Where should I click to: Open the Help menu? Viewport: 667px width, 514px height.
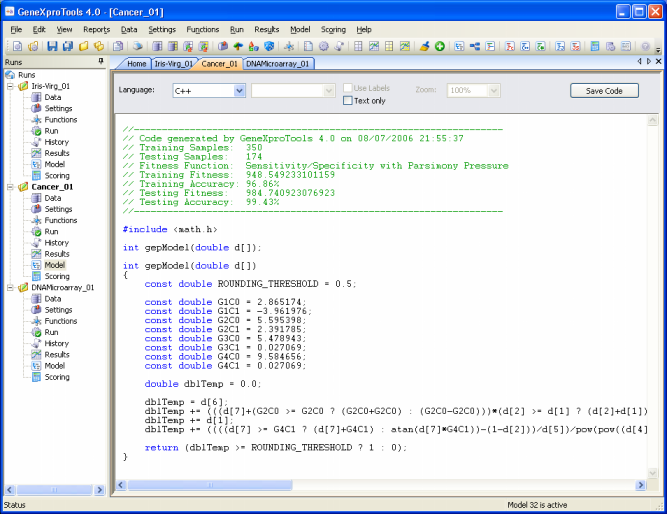[364, 29]
